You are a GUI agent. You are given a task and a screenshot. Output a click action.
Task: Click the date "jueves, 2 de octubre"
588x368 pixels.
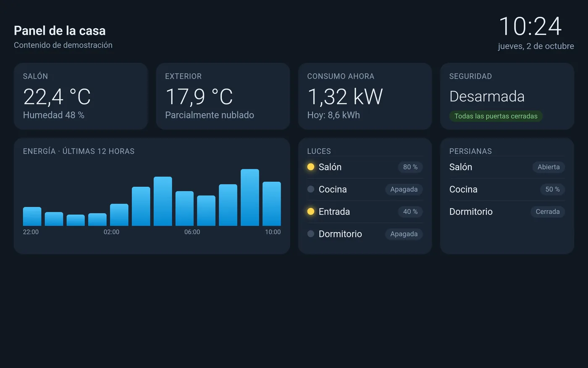[536, 46]
